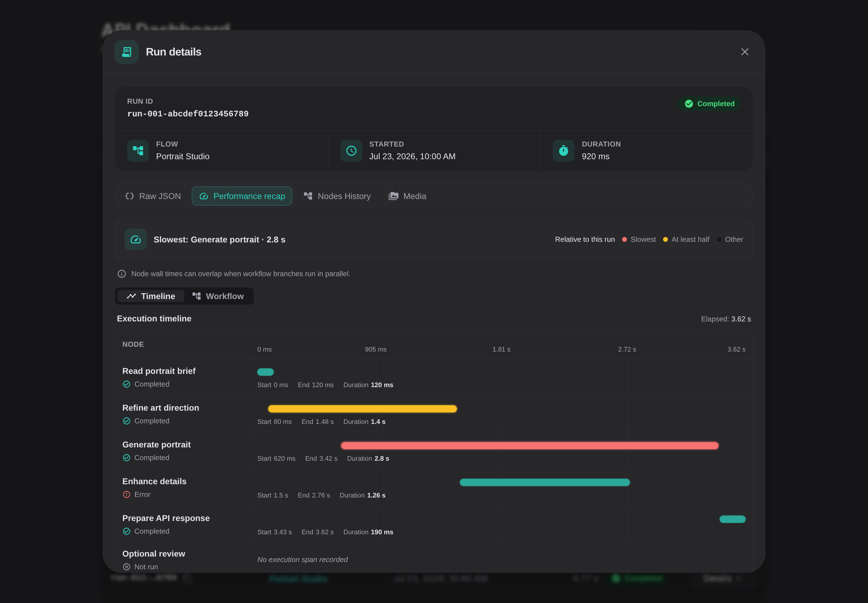The image size is (868, 603).
Task: Click the At least half yellow legend dot
Action: [x=665, y=239]
